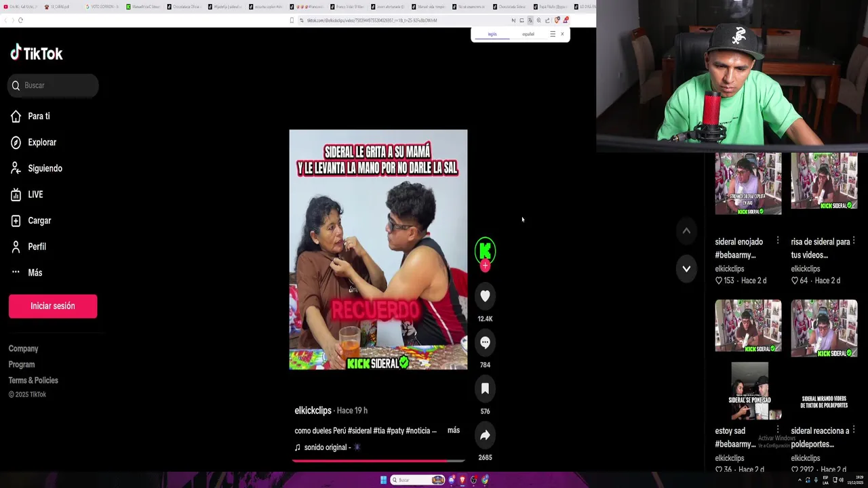Open options for 'sideral reacciona' video

[x=854, y=430]
